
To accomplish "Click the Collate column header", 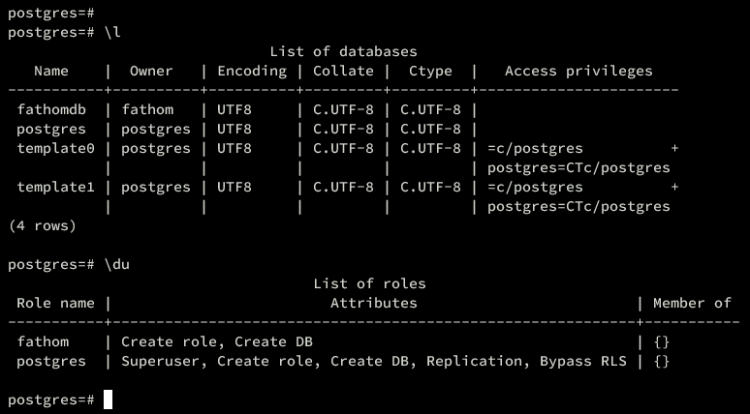I will 343,71.
